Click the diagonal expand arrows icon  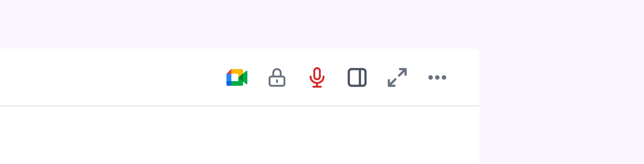click(397, 77)
